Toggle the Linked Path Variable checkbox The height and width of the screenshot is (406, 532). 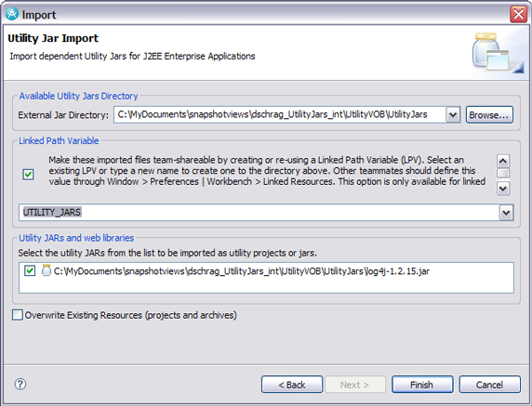(28, 174)
